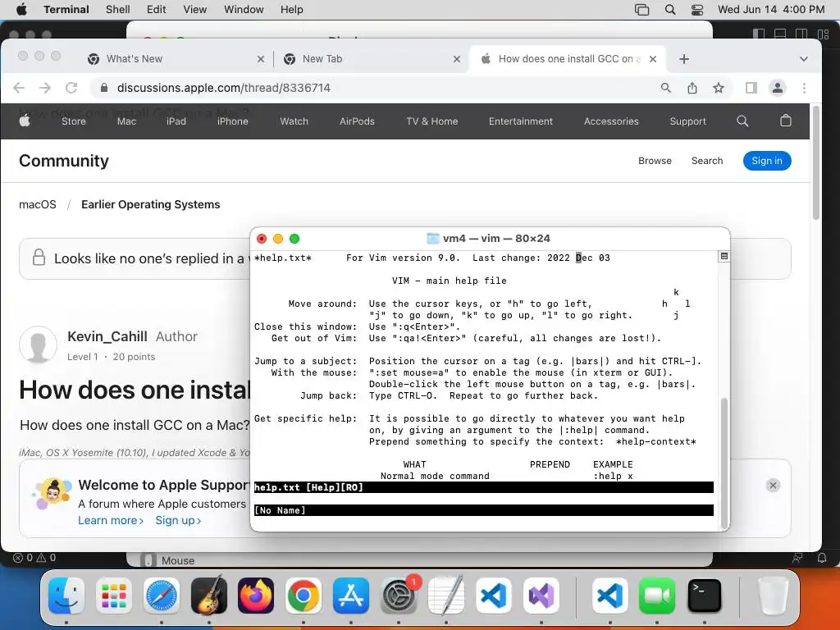Open the App Store in the Dock
840x630 pixels.
tap(351, 596)
